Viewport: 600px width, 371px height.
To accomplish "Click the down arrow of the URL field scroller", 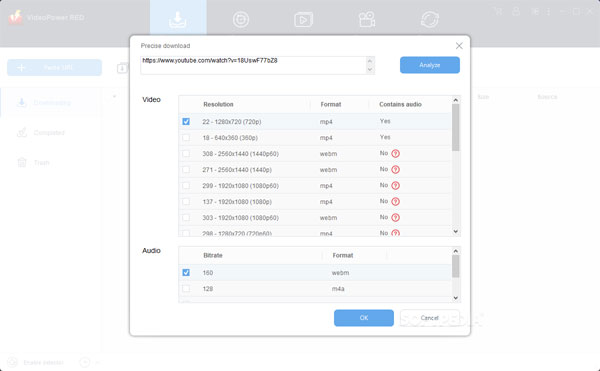I will pos(370,69).
